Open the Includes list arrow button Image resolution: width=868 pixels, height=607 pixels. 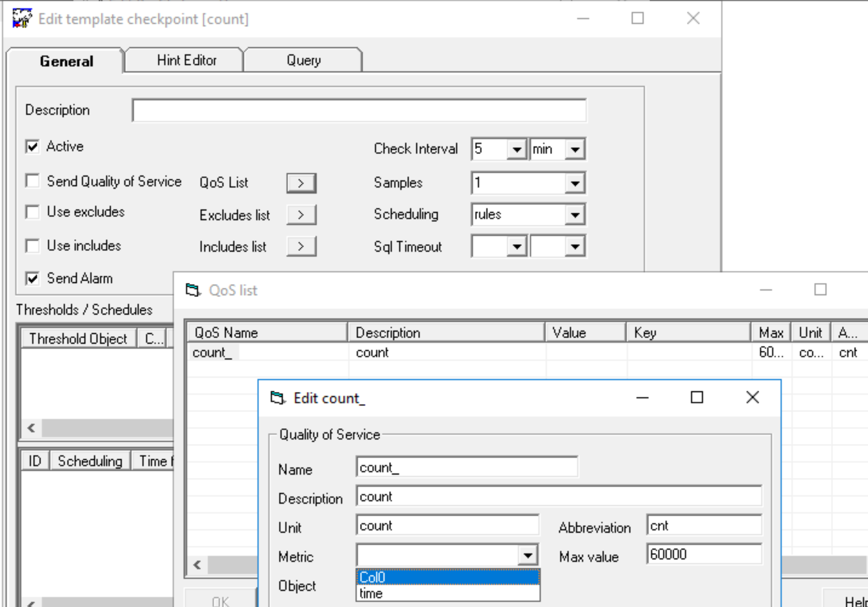[x=301, y=246]
